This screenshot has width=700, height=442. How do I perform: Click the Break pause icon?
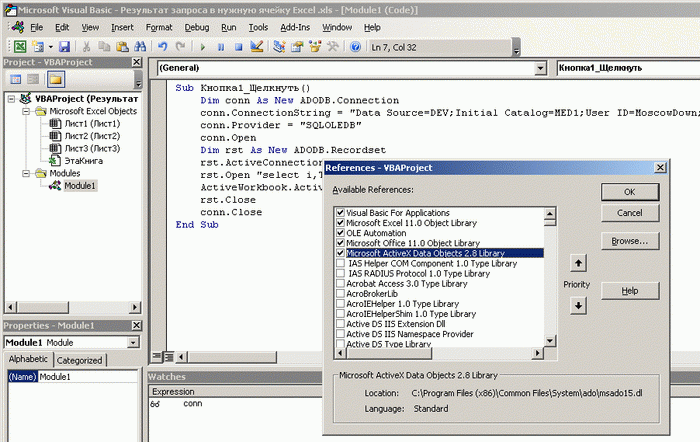coord(221,47)
